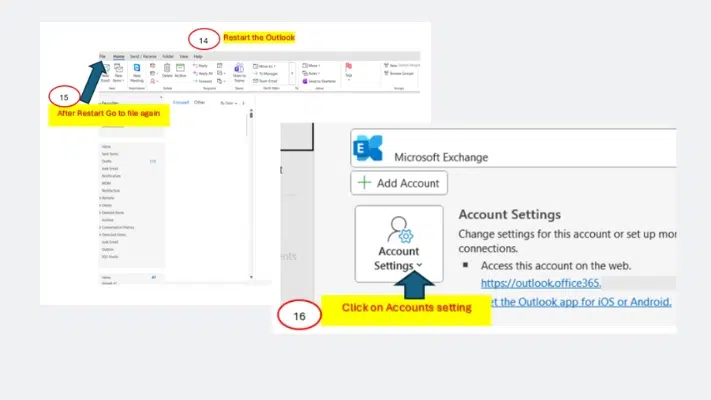Select the Drafts folder
This screenshot has height=400, width=711.
[107, 161]
